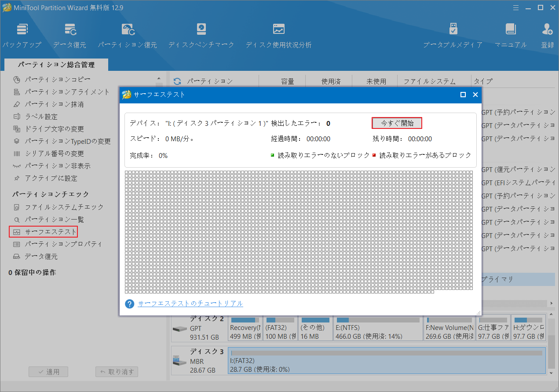559x392 pixels.
Task: Open the Backup (バックアップ) tool
Action: (22, 36)
